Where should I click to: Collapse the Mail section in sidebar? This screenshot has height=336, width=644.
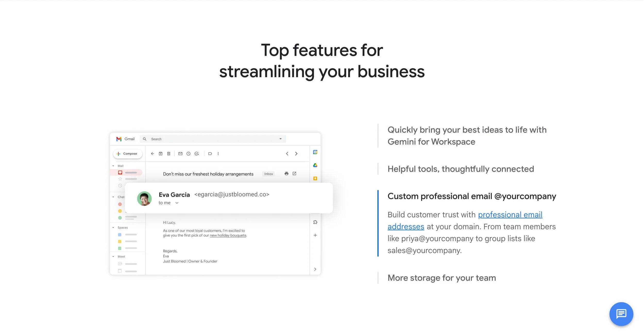(x=113, y=166)
